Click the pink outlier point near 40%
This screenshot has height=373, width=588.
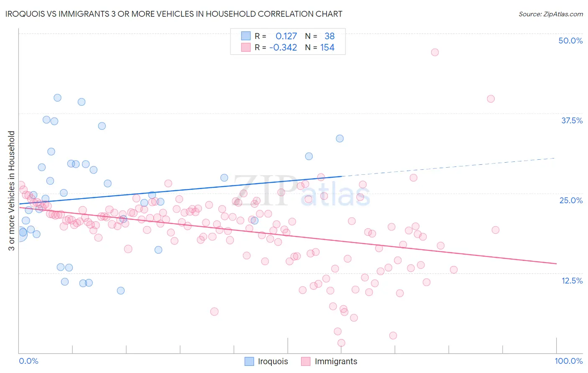[491, 99]
